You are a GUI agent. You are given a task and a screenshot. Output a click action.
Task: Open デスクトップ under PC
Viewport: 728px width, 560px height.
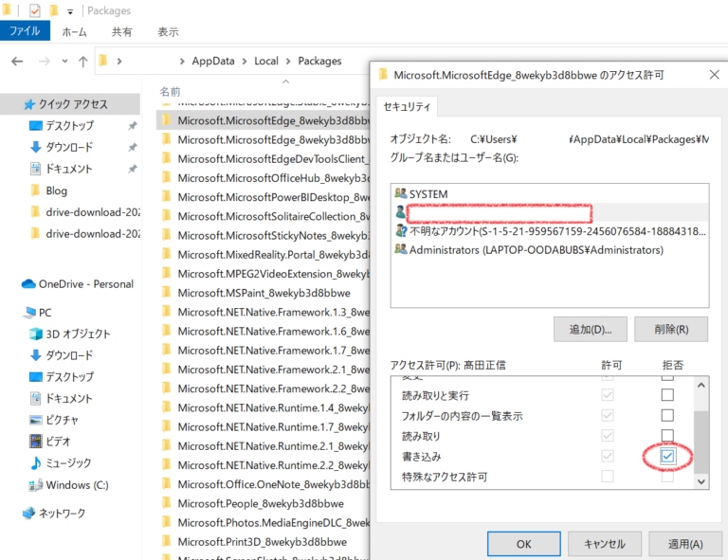pyautogui.click(x=69, y=377)
